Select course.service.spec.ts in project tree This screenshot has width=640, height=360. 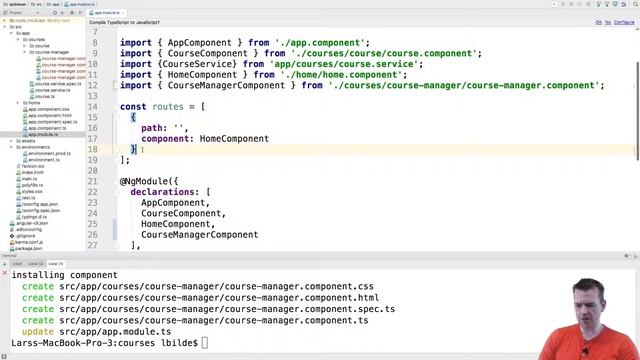click(55, 84)
